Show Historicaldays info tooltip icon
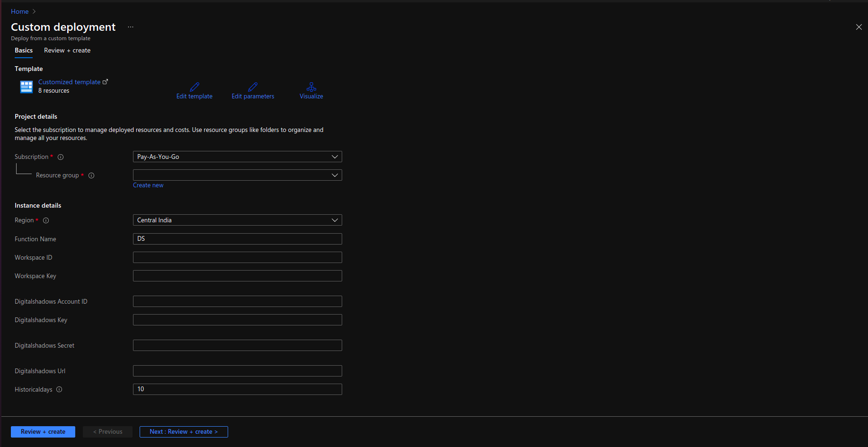 pos(59,390)
